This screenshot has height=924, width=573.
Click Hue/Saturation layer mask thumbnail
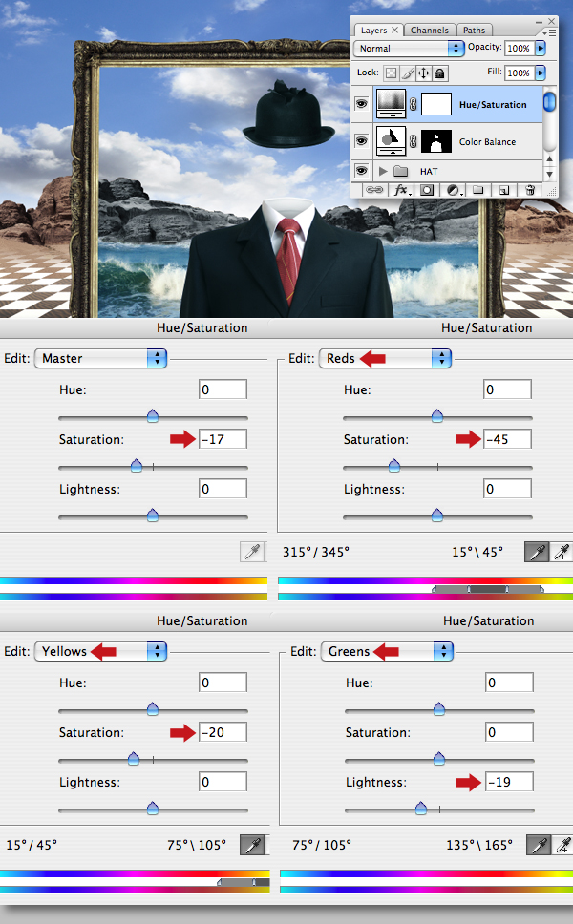click(436, 104)
